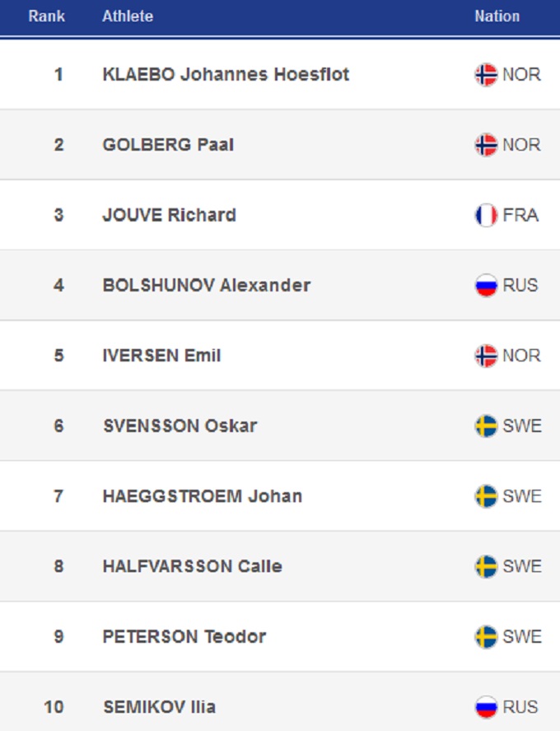Click IVERSEN Emil athlete name

click(x=161, y=356)
